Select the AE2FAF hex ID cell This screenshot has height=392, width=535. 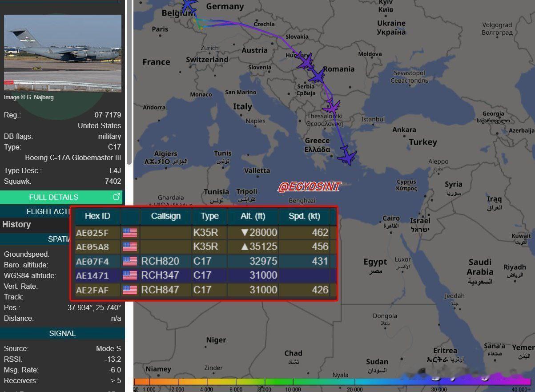(x=92, y=290)
